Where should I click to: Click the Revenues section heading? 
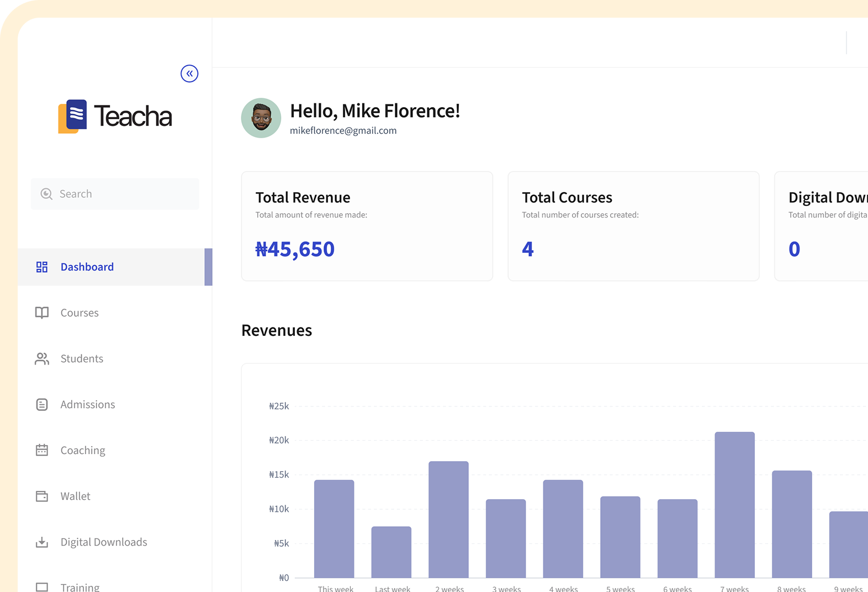277,330
